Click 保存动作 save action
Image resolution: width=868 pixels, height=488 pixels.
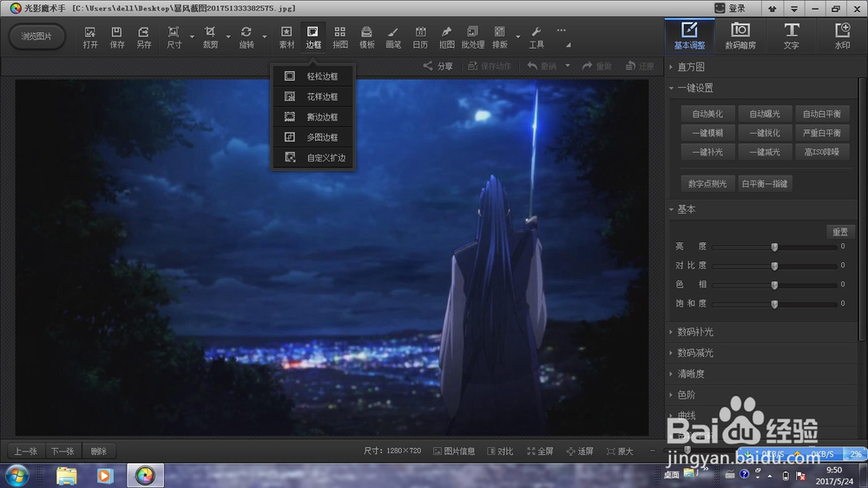[x=490, y=66]
